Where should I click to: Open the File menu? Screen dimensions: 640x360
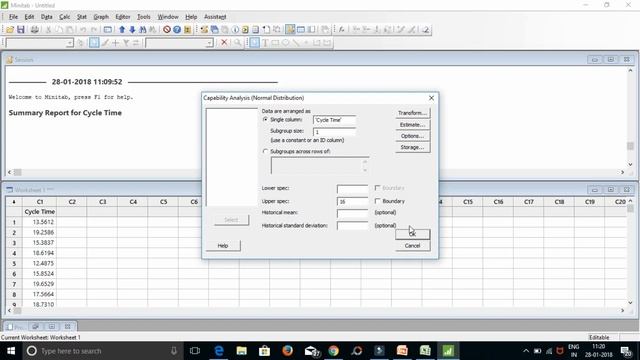[13, 17]
